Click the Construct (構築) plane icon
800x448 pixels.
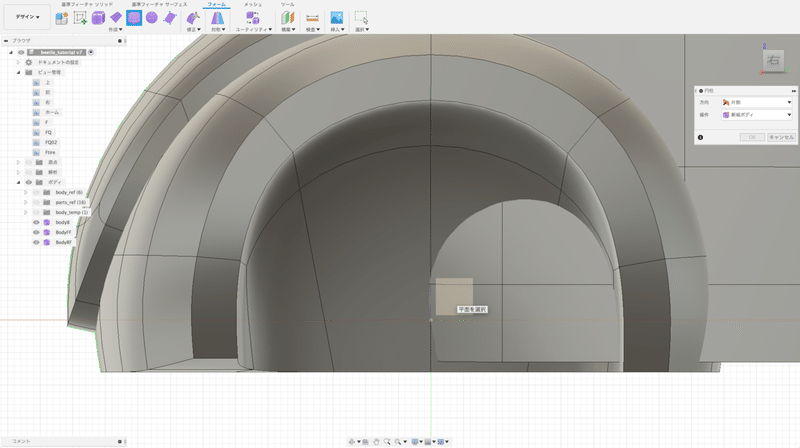point(288,18)
